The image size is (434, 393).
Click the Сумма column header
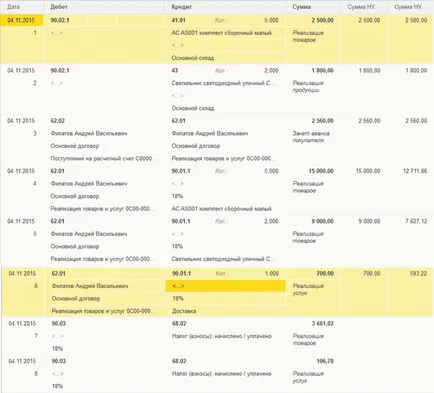click(x=301, y=7)
